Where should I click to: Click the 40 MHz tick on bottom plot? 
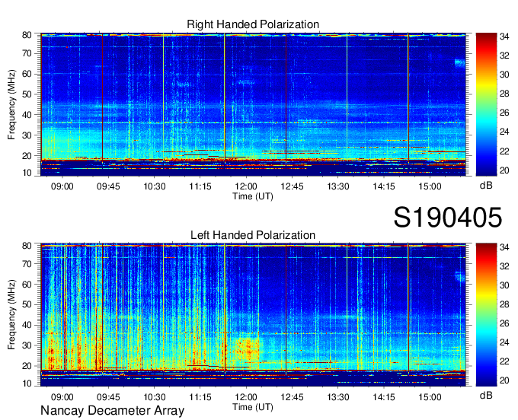point(27,325)
